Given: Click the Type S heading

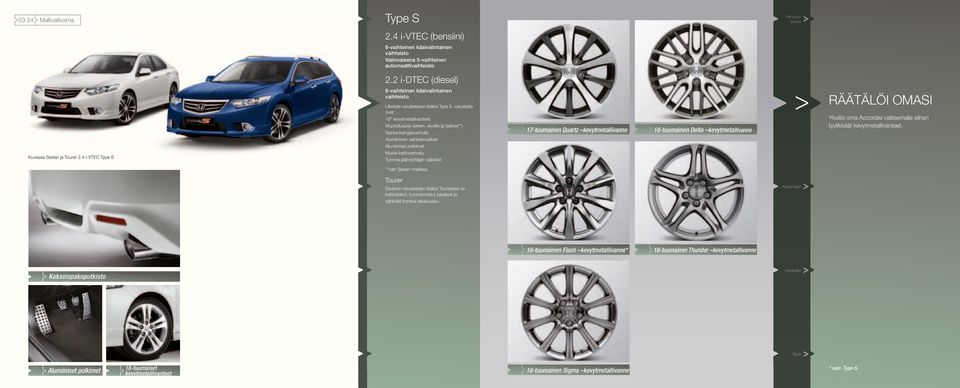Looking at the screenshot, I should pyautogui.click(x=402, y=19).
